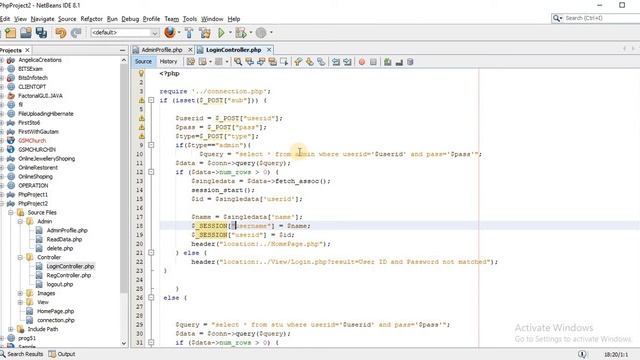Image resolution: width=640 pixels, height=360 pixels.
Task: Click the Open Project toolbar icon
Action: tap(26, 33)
